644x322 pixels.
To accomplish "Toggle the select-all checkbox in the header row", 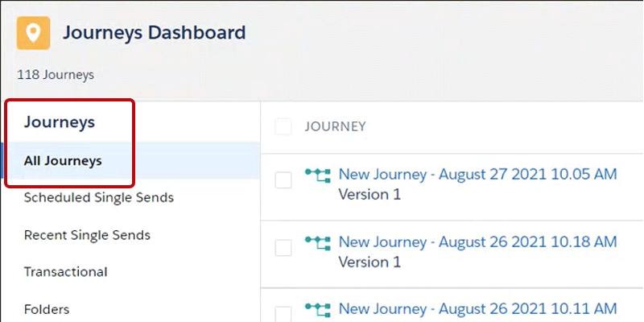I will tap(283, 126).
